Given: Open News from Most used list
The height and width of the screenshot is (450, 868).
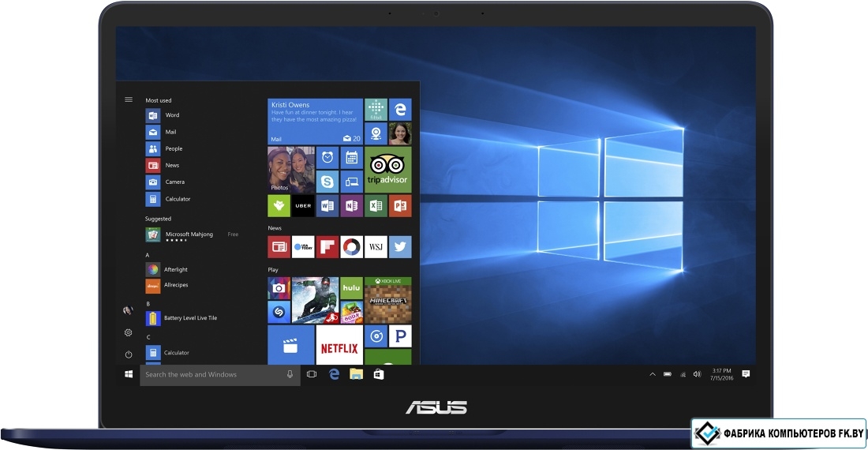Looking at the screenshot, I should (x=163, y=165).
